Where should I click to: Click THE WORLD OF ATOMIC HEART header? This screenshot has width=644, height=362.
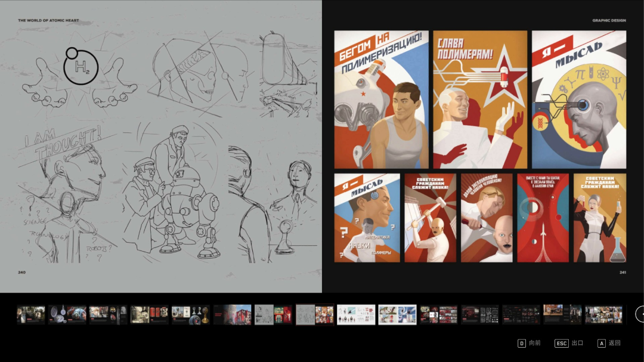pyautogui.click(x=48, y=20)
